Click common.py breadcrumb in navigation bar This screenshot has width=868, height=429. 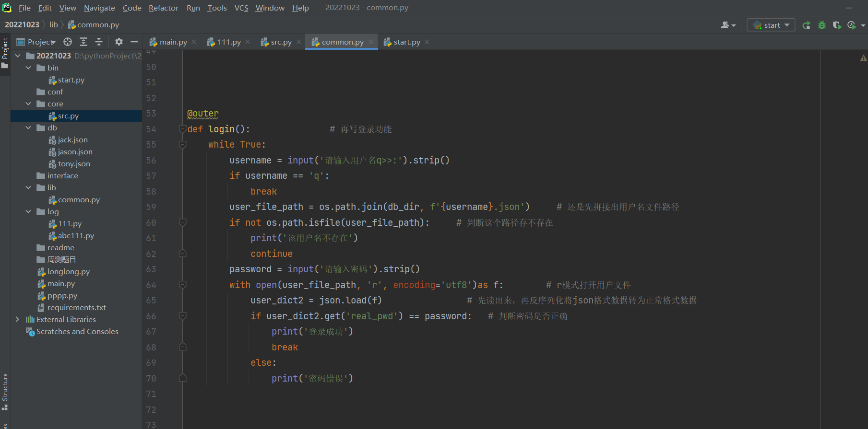point(94,25)
